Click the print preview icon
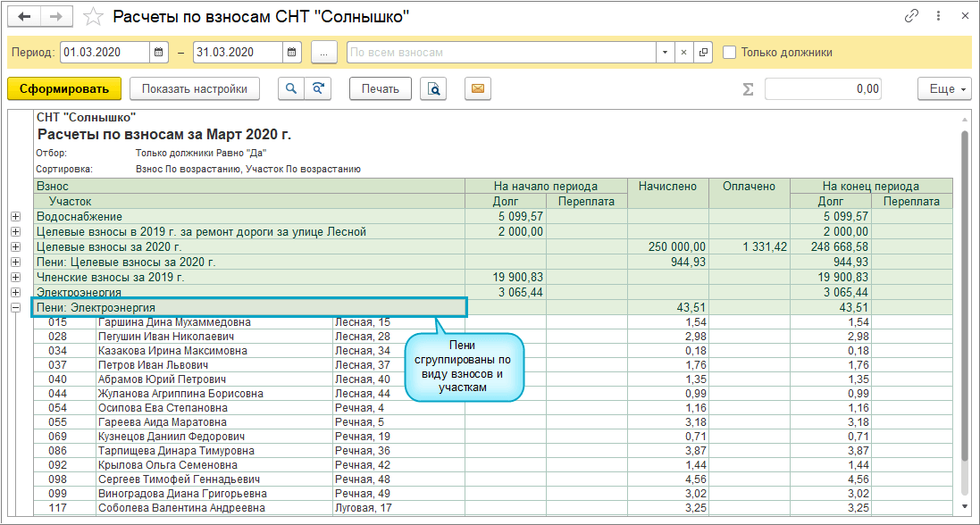 pos(433,88)
